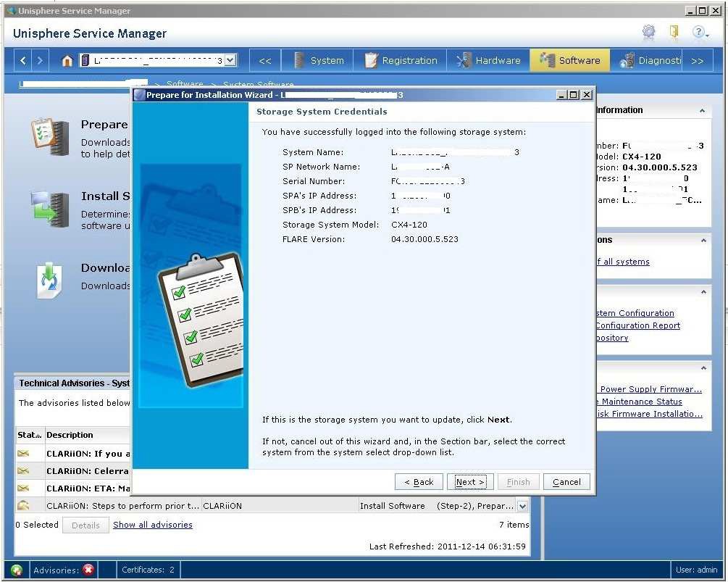This screenshot has height=582, width=728.
Task: Open the settings gear icon in header
Action: [648, 32]
